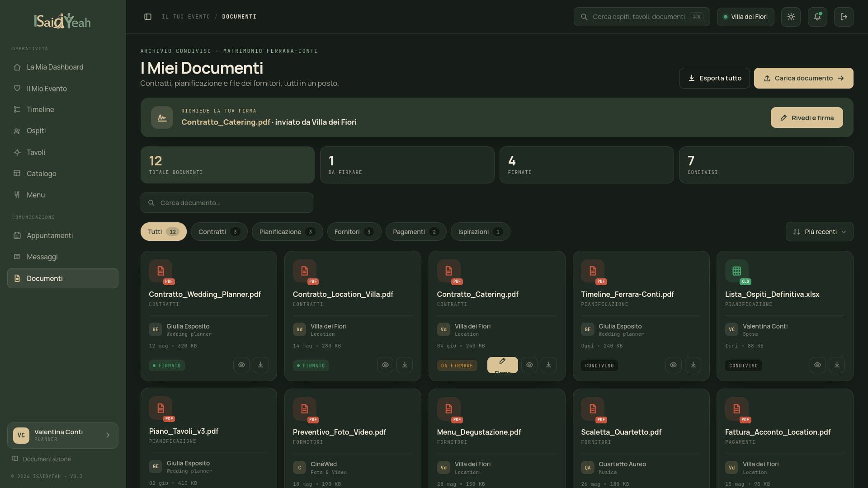Click FIRMATO badge on Contratto_Wedding_Planner card
868x488 pixels.
point(167,366)
